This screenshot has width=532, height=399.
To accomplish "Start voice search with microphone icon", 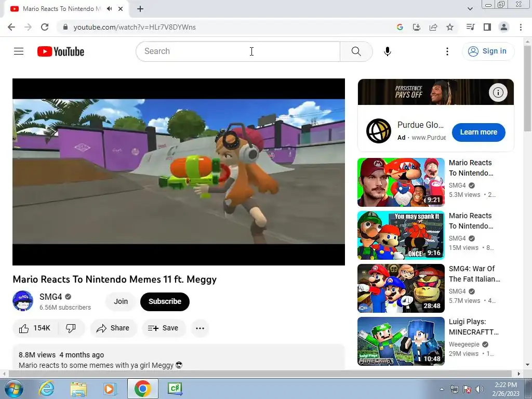I will [x=388, y=51].
